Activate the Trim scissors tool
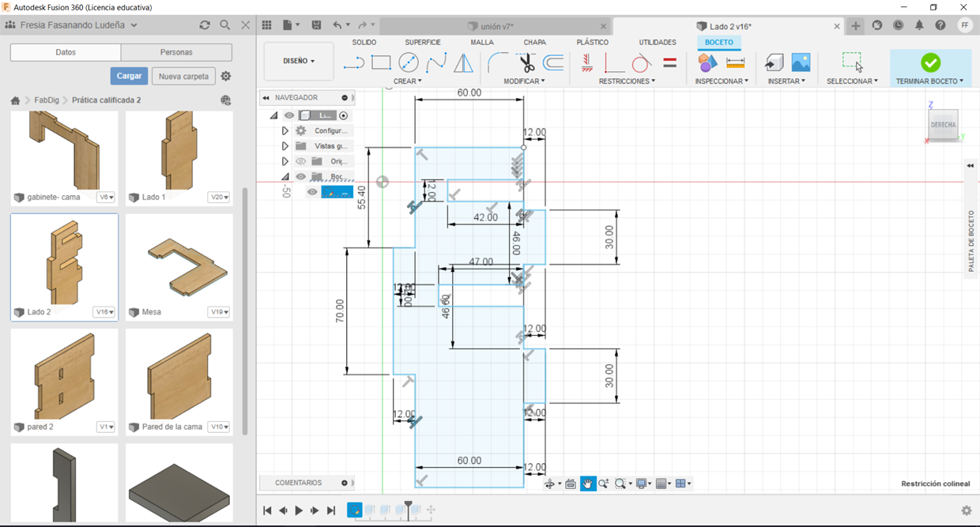Screen dimensions: 980x527 point(526,62)
